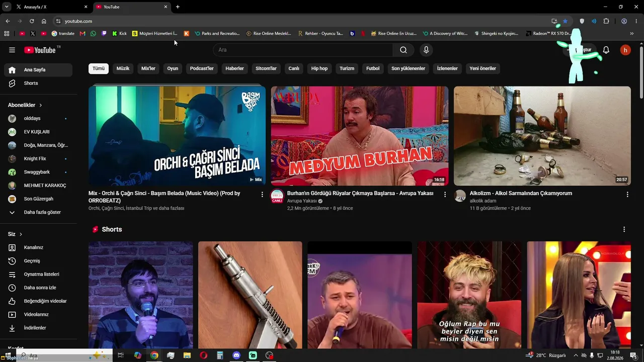Open Oynatma listeleri
Viewport: 644px width, 362px height.
38,274
